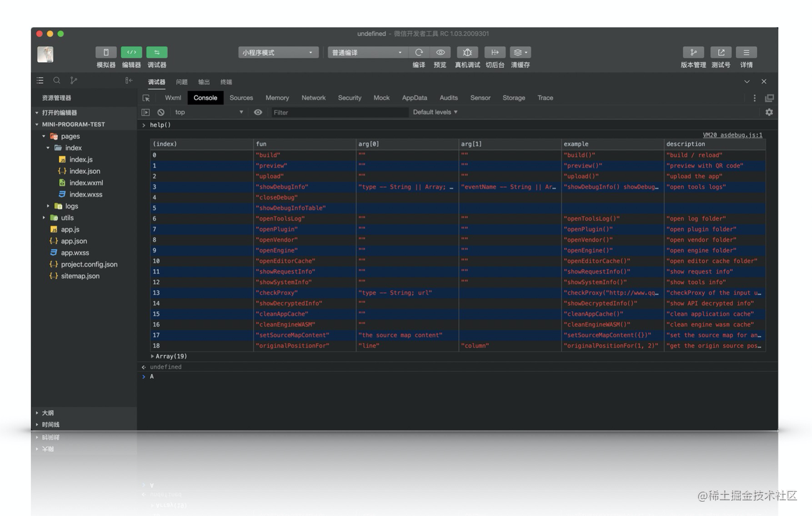Open version management (版本管理) icon
The height and width of the screenshot is (516, 812).
click(693, 53)
